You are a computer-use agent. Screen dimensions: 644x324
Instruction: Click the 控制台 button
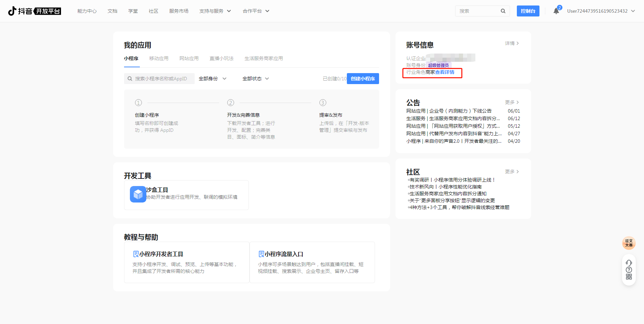tap(528, 11)
